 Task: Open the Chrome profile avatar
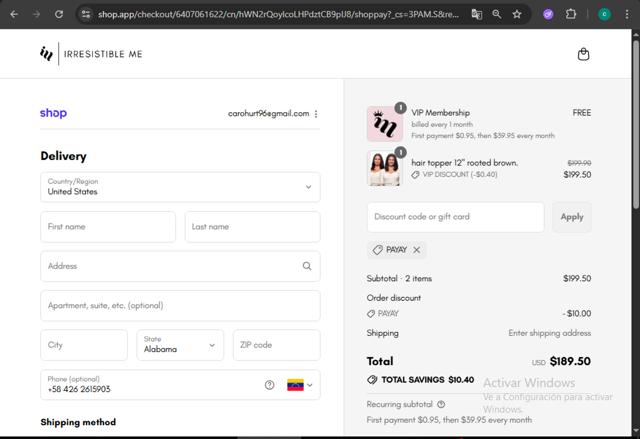tap(604, 14)
